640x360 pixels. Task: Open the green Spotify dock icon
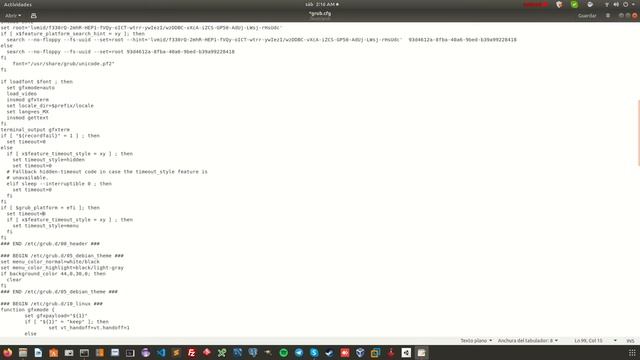pyautogui.click(x=284, y=353)
